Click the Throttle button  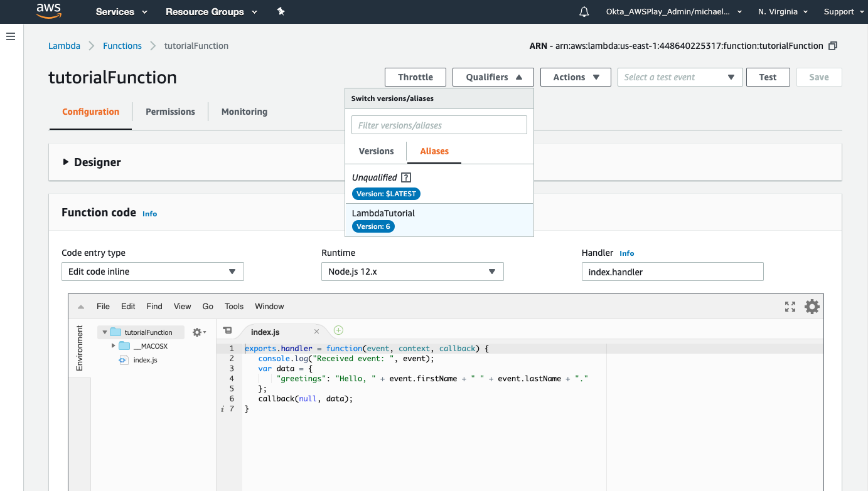pos(415,77)
